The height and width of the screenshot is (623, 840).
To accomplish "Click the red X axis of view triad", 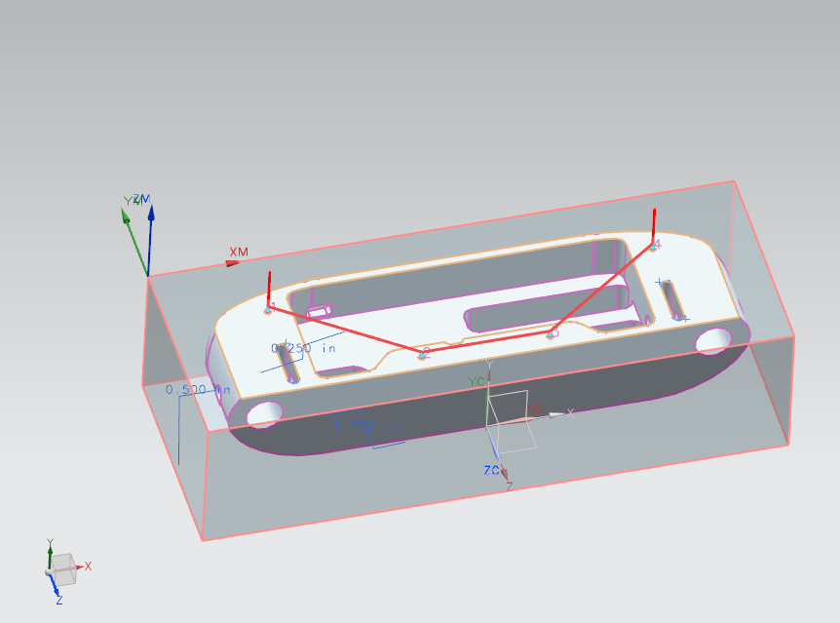I will (x=81, y=565).
